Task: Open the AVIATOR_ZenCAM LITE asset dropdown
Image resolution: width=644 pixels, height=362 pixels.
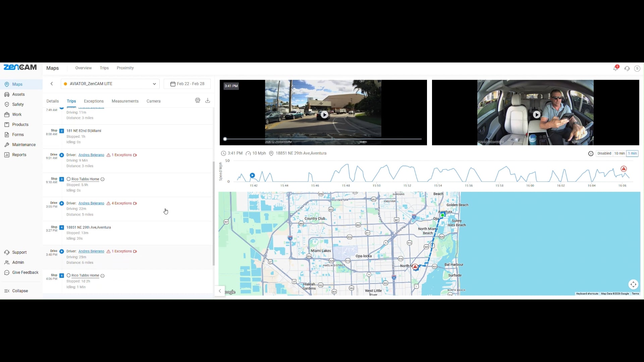Action: pyautogui.click(x=110, y=84)
